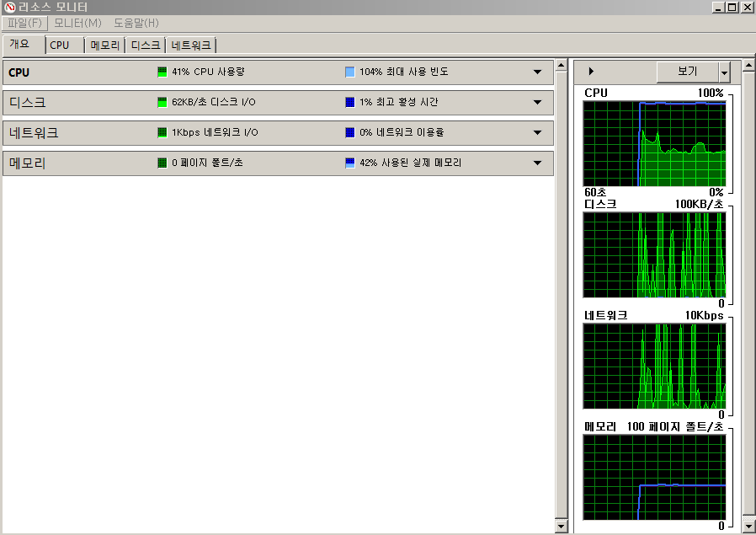Open the 도움말(H) menu
The image size is (756, 535).
[x=136, y=23]
